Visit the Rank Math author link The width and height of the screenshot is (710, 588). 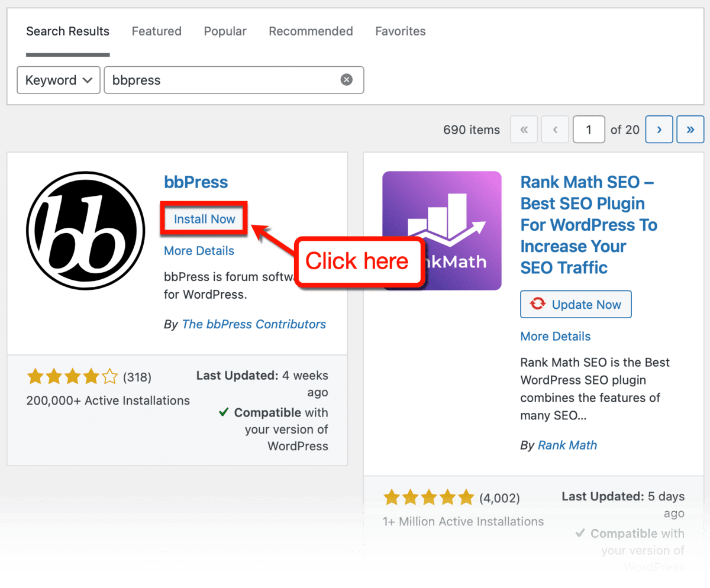(567, 445)
